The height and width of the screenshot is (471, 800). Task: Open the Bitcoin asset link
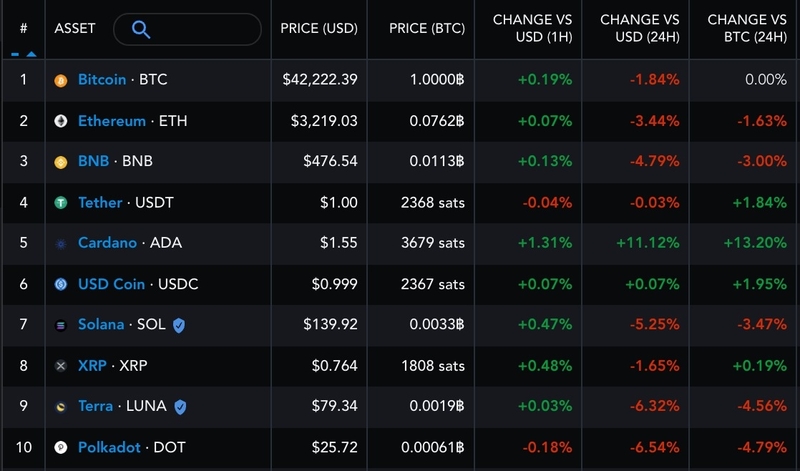tap(102, 80)
